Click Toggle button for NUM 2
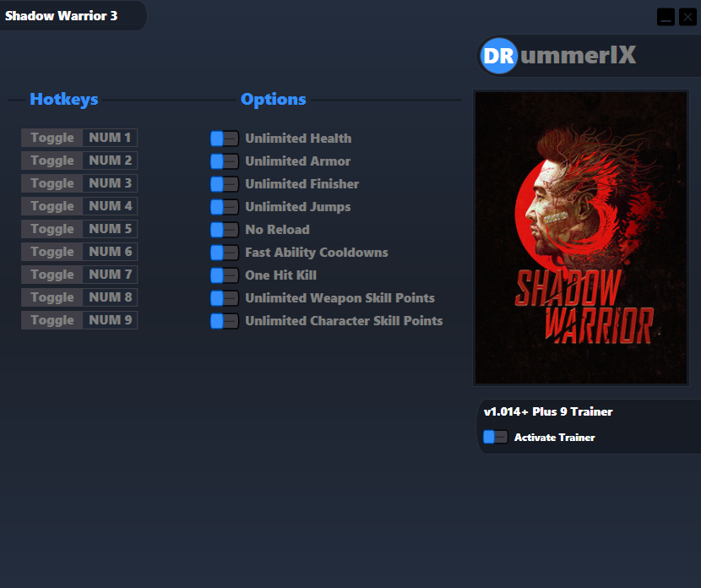Viewport: 701px width, 588px height. pyautogui.click(x=52, y=161)
